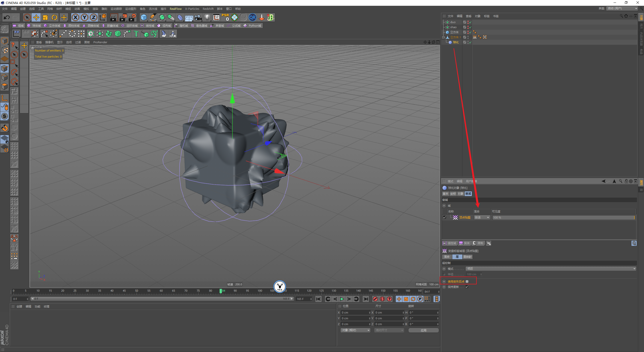Image resolution: width=644 pixels, height=352 pixels.
Task: Open the RealFlow menu
Action: pos(176,9)
